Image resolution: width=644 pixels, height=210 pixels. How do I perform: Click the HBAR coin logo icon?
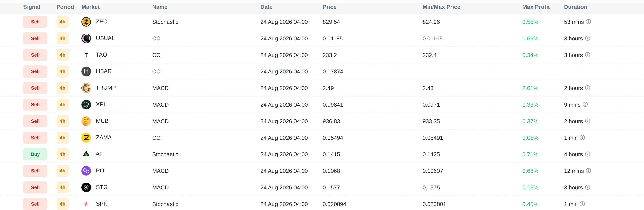coord(86,71)
